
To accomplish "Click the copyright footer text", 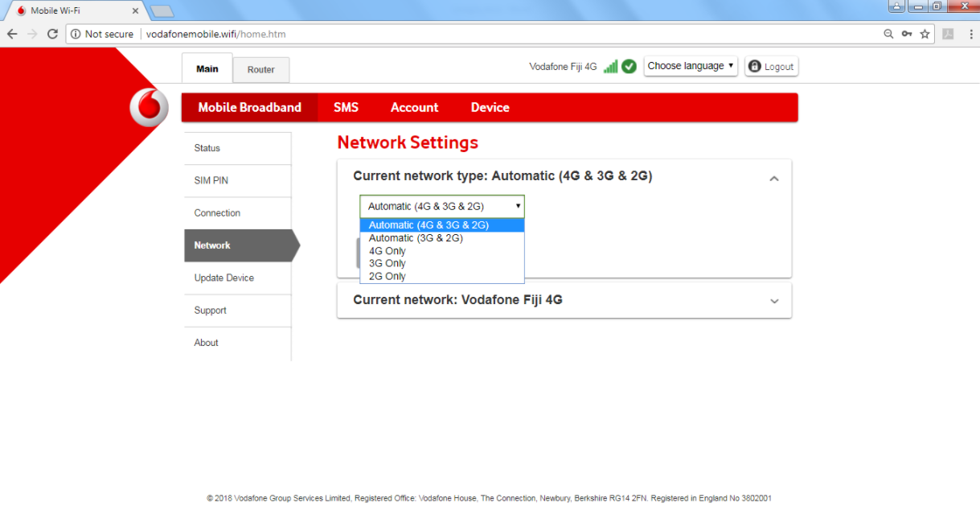I will [489, 499].
